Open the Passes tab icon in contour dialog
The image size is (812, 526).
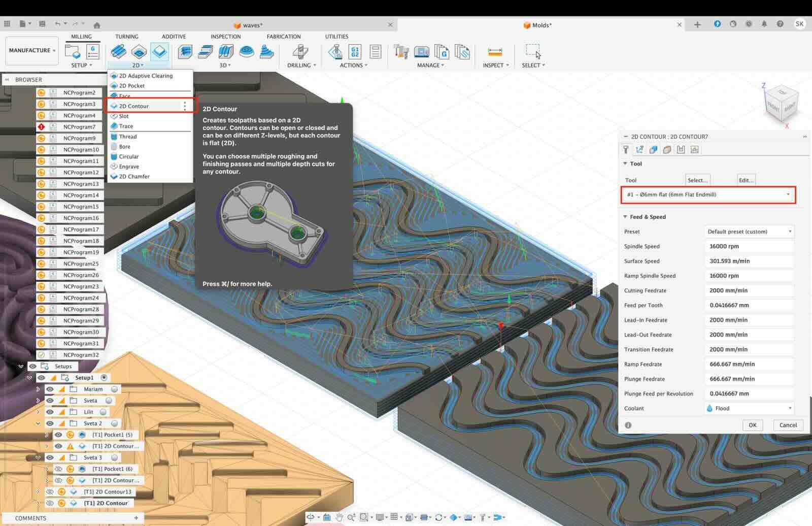click(667, 149)
